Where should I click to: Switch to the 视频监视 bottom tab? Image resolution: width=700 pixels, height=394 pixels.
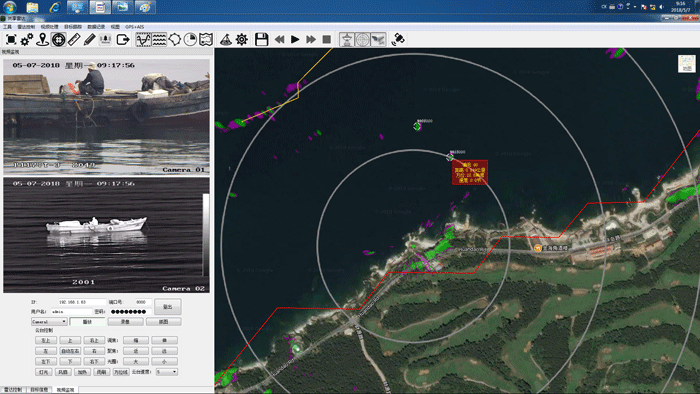[x=65, y=390]
